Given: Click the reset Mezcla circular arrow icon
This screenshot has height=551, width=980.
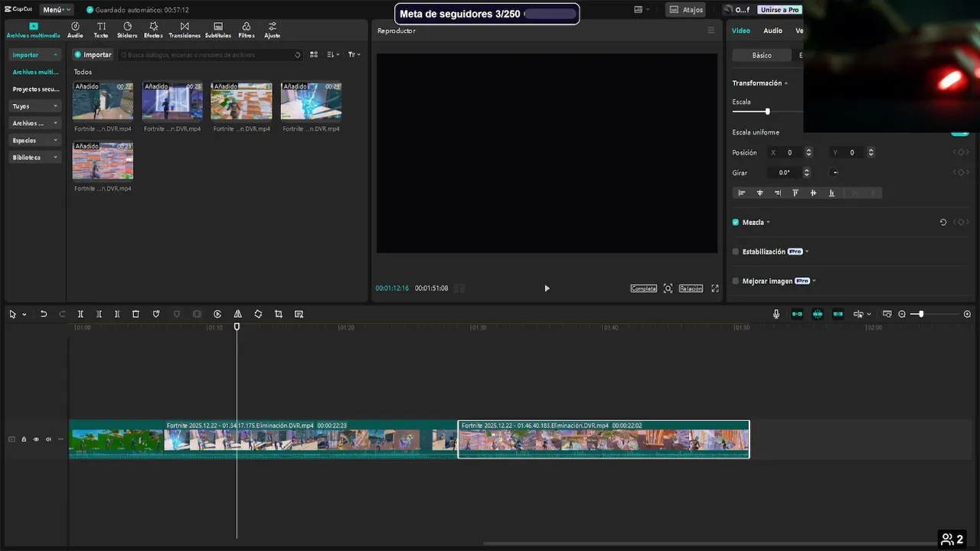Looking at the screenshot, I should (943, 222).
